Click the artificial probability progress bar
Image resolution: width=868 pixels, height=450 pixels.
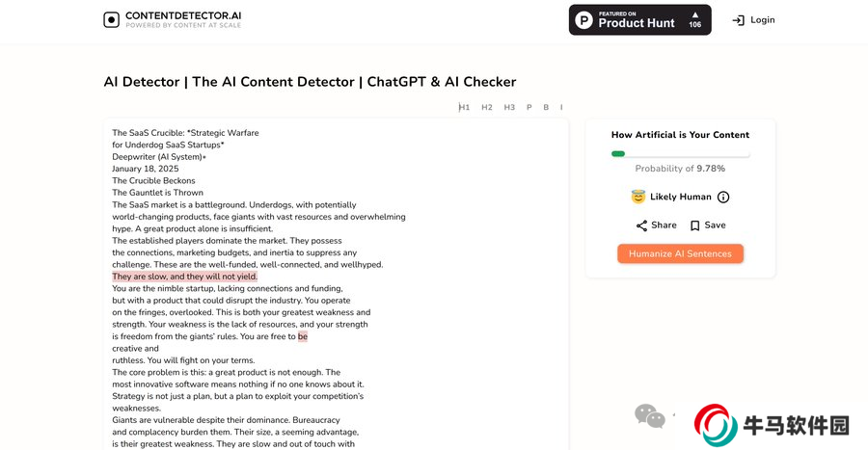[680, 153]
